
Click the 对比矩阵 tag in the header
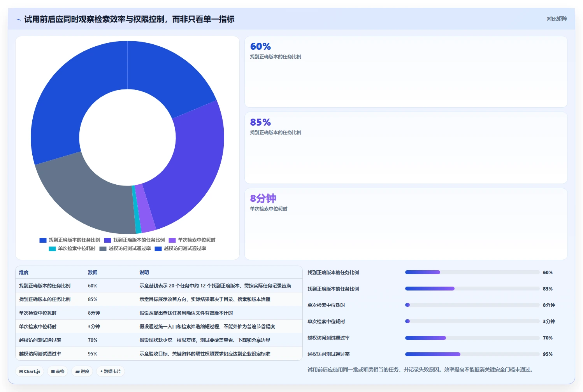pyautogui.click(x=557, y=19)
